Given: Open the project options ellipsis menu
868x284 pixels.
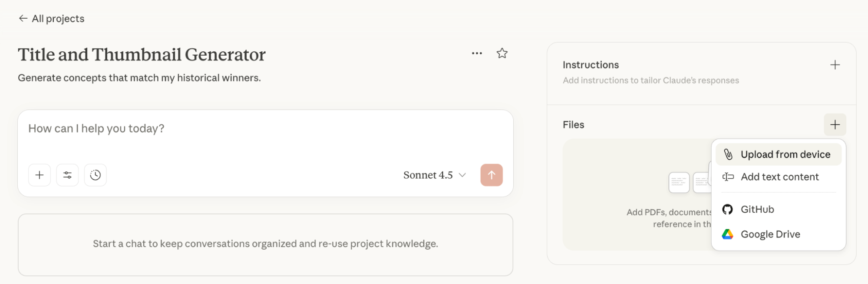Looking at the screenshot, I should coord(476,53).
